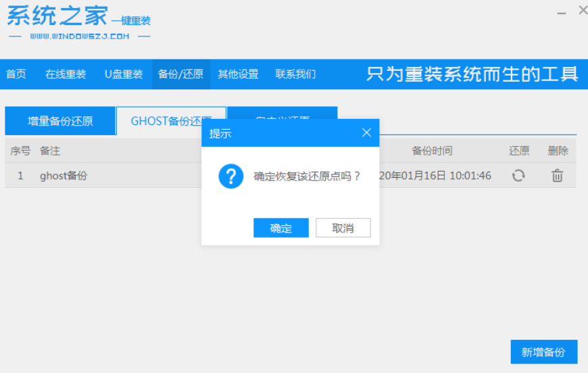Click the 系统之家 logo
The image size is (588, 373).
57,15
